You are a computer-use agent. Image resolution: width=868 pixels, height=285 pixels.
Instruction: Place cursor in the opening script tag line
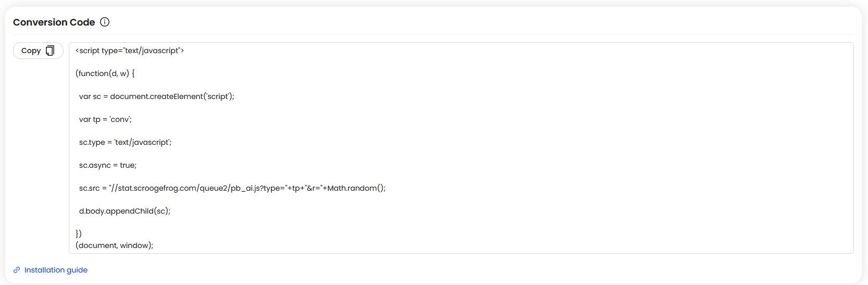click(x=130, y=51)
